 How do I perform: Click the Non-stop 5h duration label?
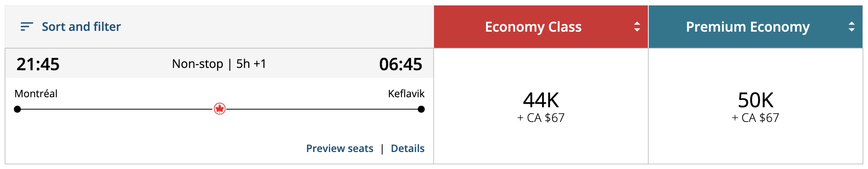(219, 64)
